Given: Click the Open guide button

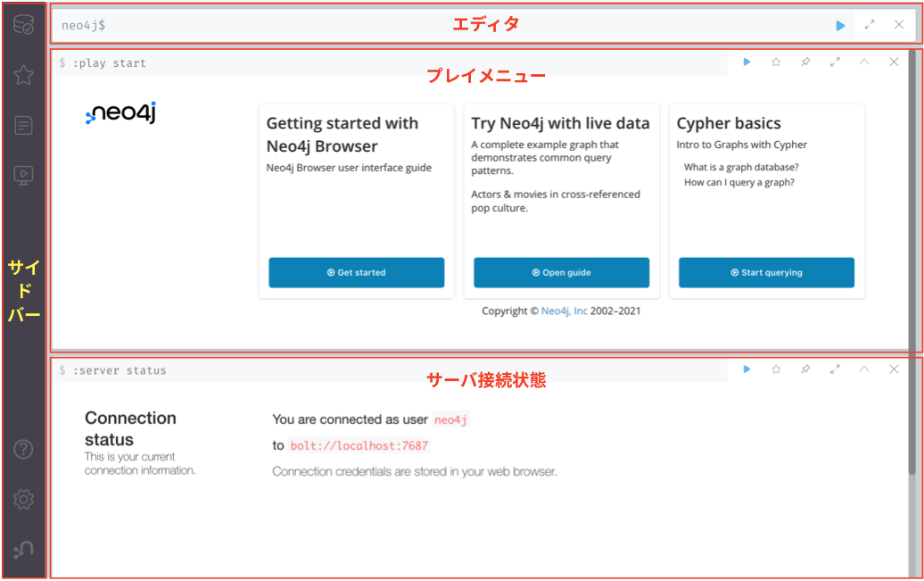Looking at the screenshot, I should tap(561, 273).
